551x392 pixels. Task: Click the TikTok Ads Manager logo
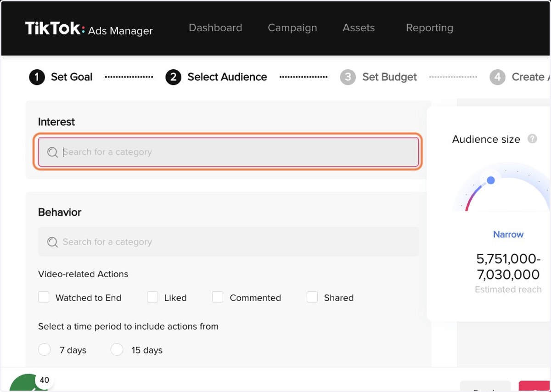[89, 29]
